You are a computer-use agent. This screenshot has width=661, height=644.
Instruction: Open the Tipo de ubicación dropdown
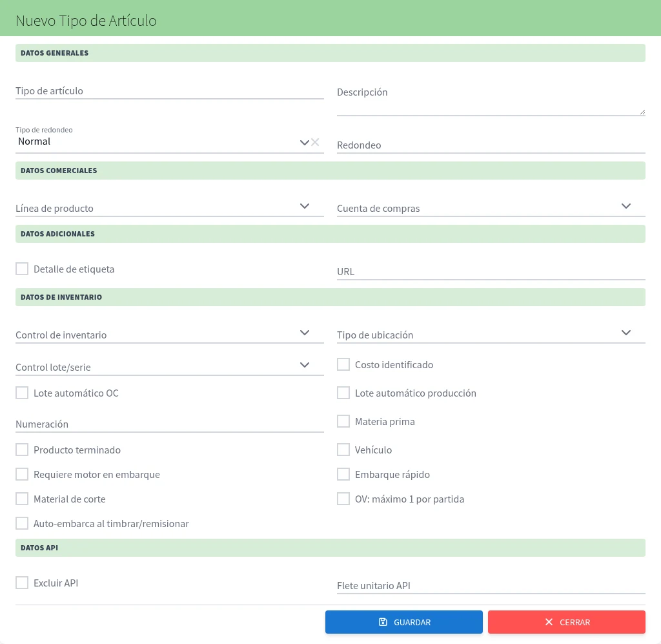point(626,333)
